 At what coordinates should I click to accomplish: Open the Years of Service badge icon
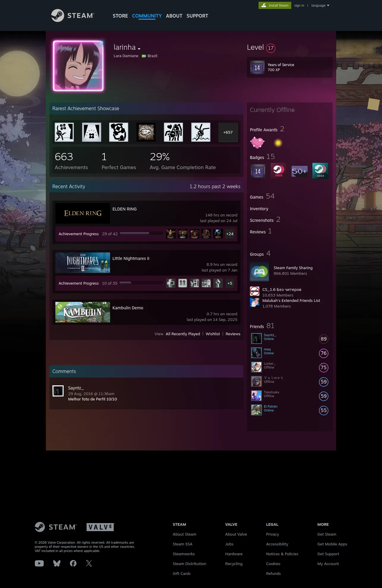coord(257,68)
